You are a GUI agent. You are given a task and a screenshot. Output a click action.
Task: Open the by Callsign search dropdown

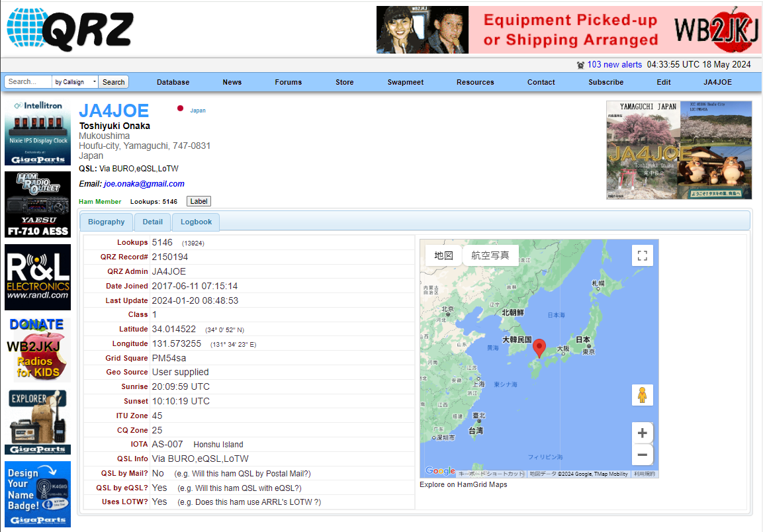[75, 82]
